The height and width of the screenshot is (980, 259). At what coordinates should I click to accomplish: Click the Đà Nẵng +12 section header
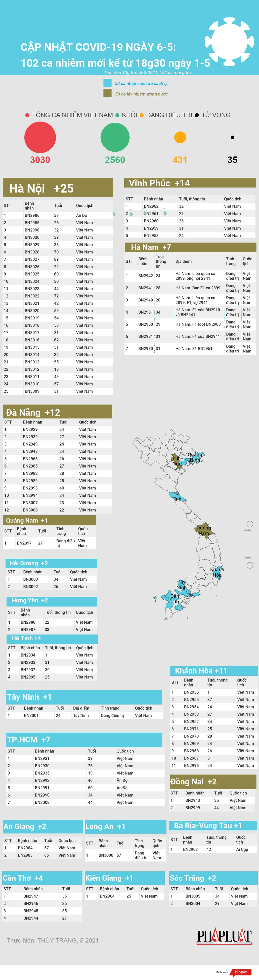(57, 412)
